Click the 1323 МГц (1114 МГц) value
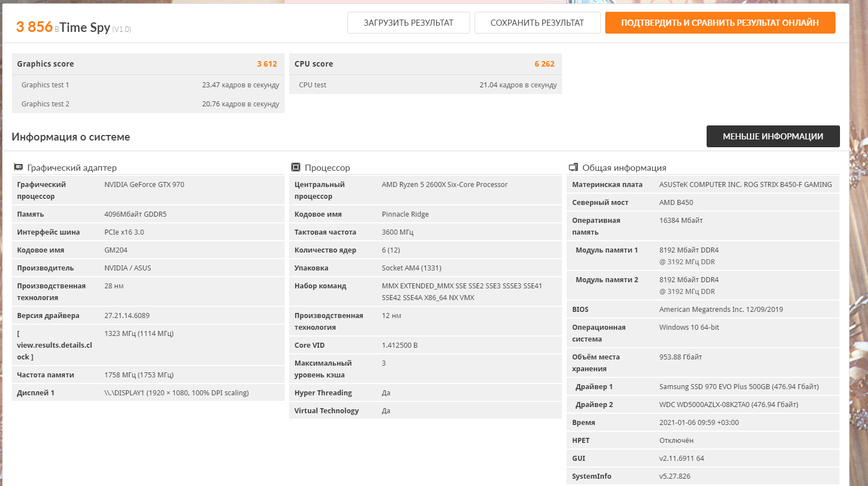Screen dimensions: 868x486 [x=139, y=334]
